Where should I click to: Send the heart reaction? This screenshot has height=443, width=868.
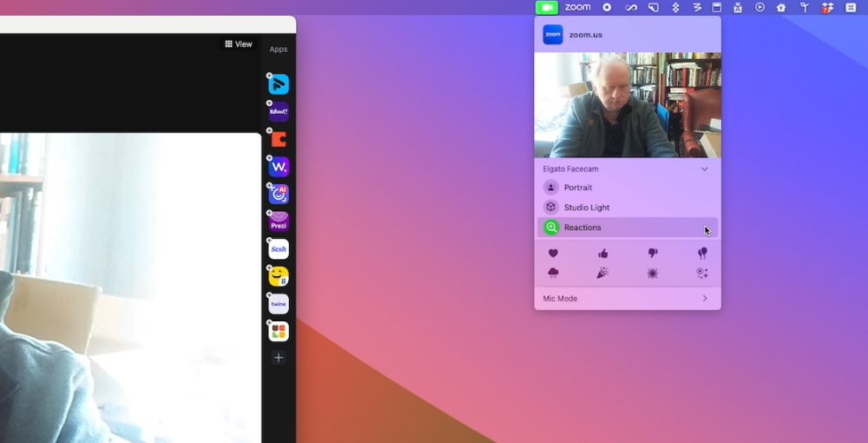(x=553, y=254)
